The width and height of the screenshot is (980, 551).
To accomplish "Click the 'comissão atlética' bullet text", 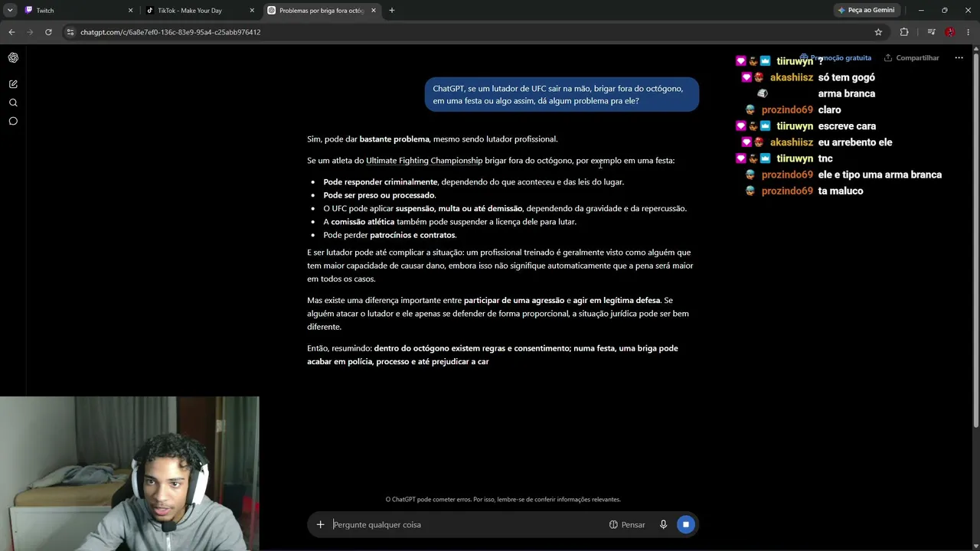I will (449, 222).
